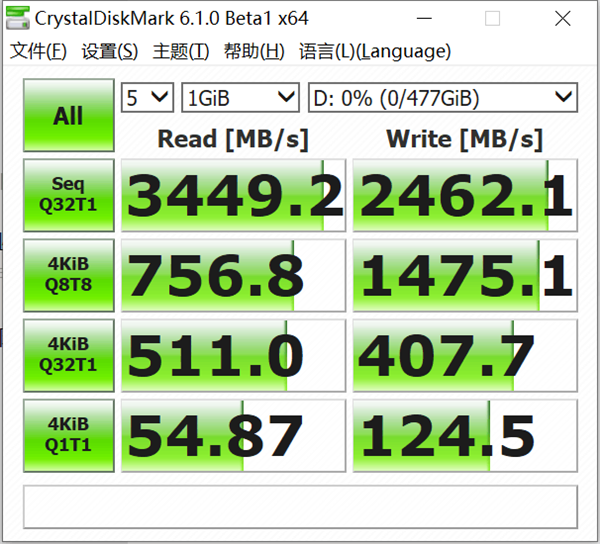Click the Seq write result 2462.1

pos(465,195)
